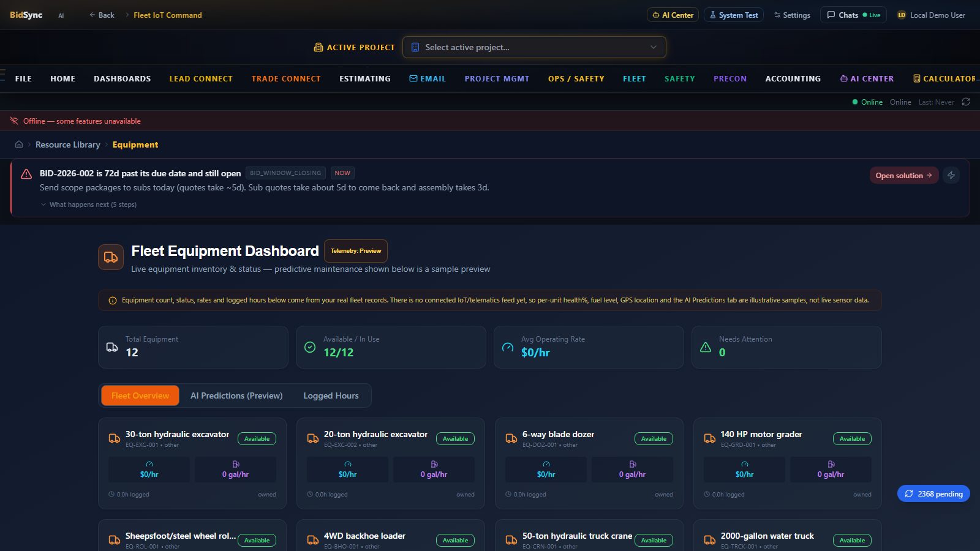980x551 pixels.
Task: Click the lightning bolt icon next to Open solution
Action: point(951,175)
